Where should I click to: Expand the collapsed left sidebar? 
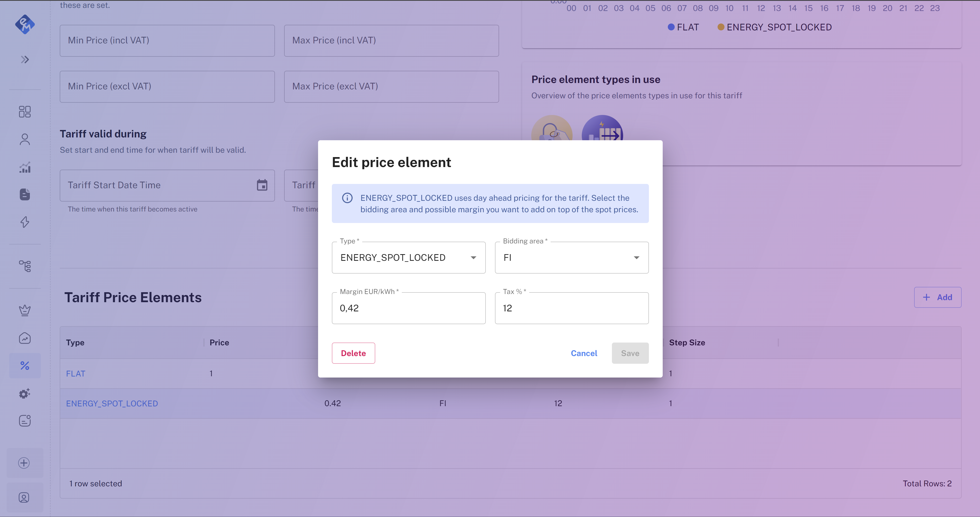pos(25,60)
